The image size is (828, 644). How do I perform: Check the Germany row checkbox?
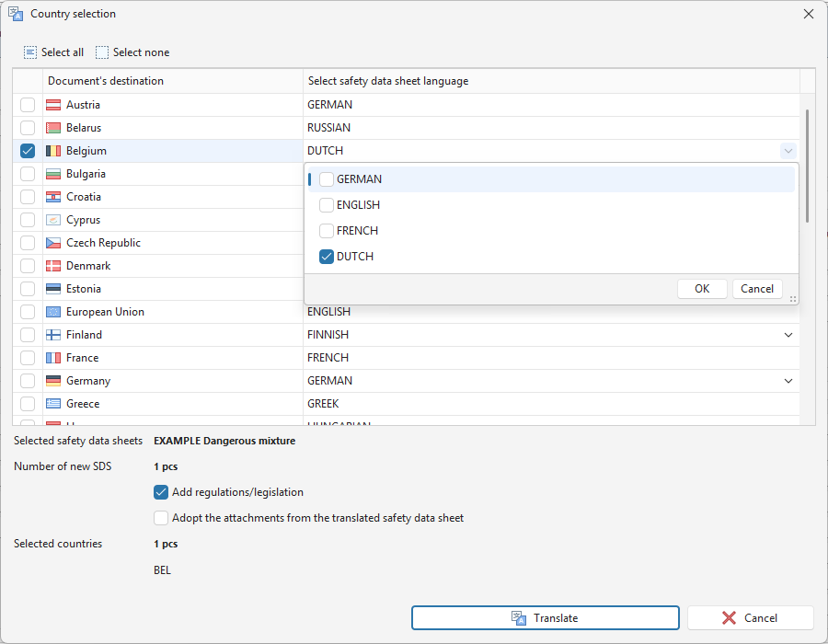(28, 381)
